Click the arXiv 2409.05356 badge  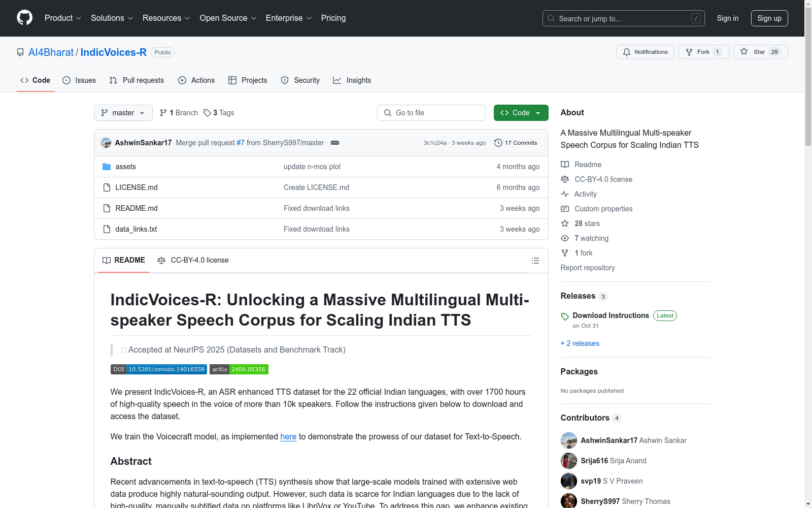pos(239,369)
